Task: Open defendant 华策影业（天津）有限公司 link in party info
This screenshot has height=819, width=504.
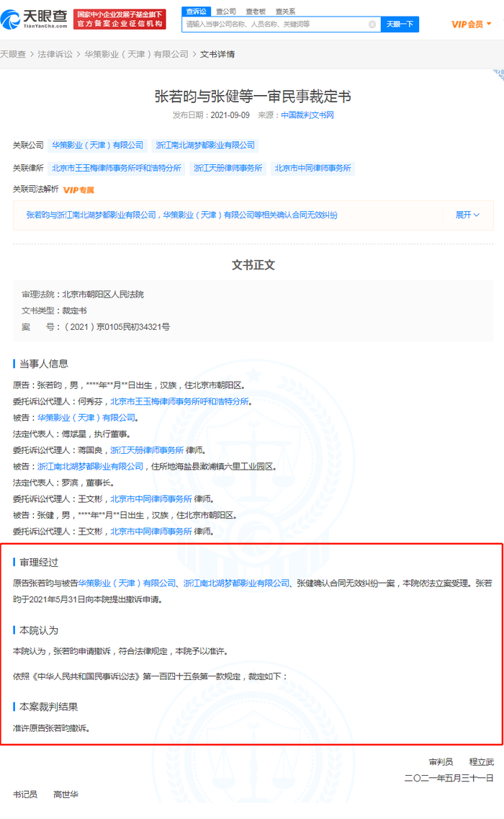Action: (86, 417)
